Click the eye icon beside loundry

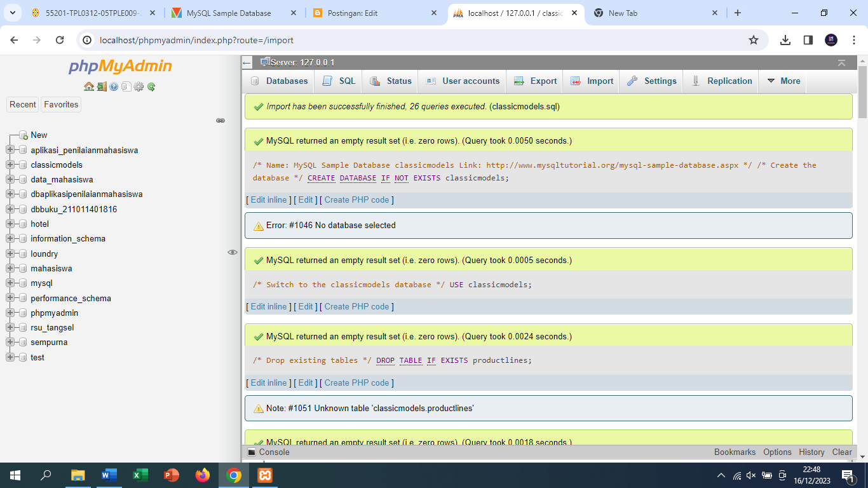click(x=233, y=252)
